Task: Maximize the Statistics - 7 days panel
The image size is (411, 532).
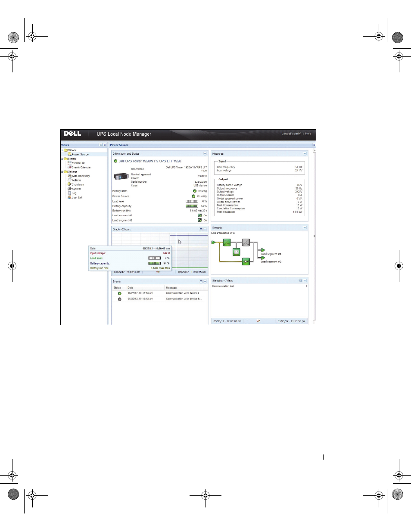Action: [x=301, y=280]
